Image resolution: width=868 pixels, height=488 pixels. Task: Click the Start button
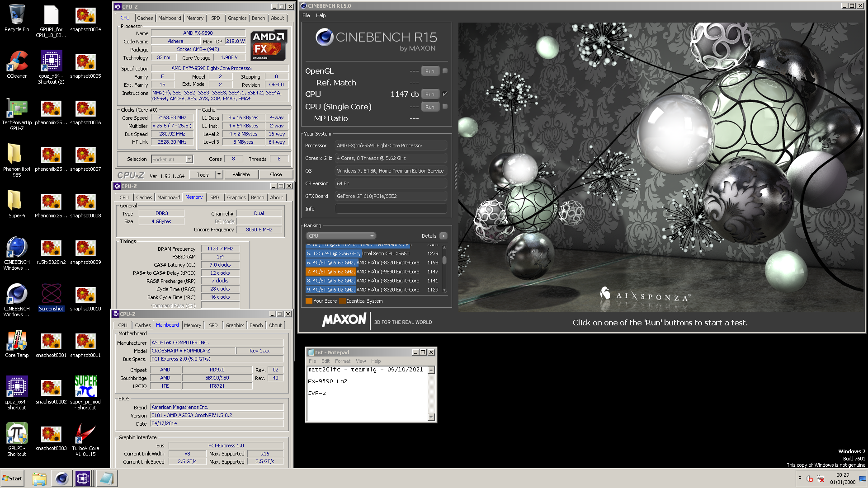(12, 479)
